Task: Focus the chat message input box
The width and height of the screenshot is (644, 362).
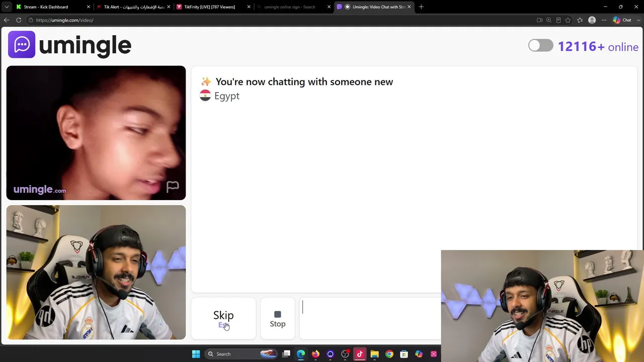Action: [x=370, y=319]
